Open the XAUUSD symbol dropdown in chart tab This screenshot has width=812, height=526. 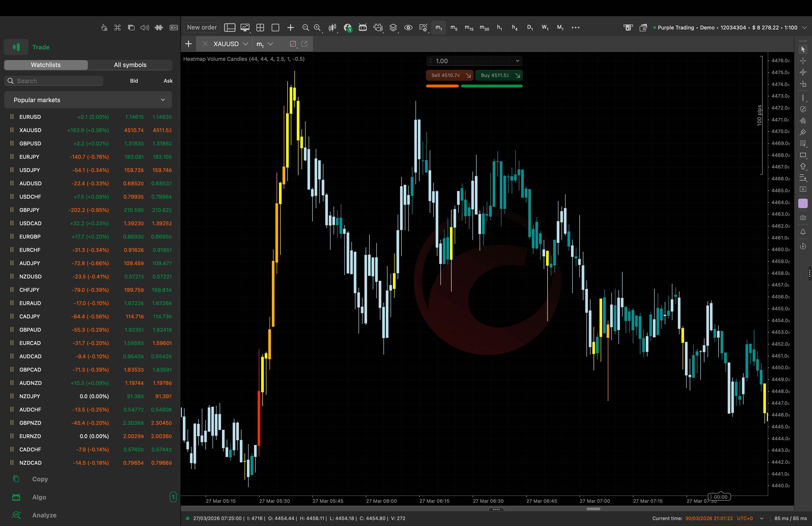(246, 44)
